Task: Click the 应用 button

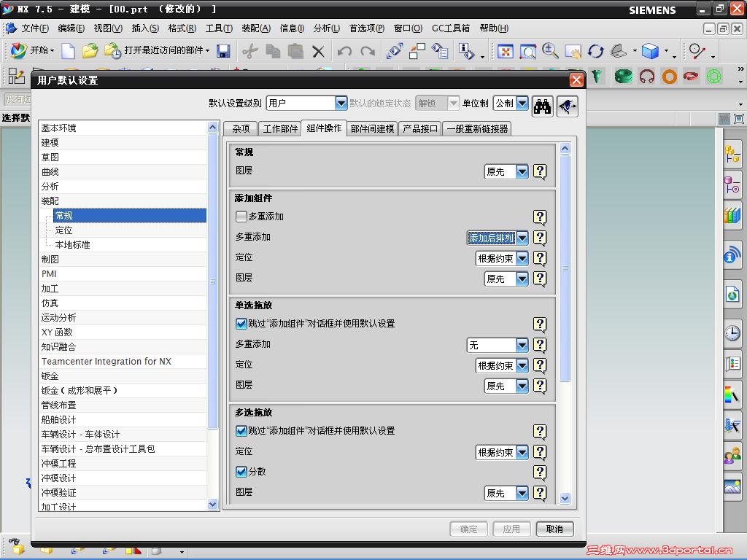Action: (511, 529)
